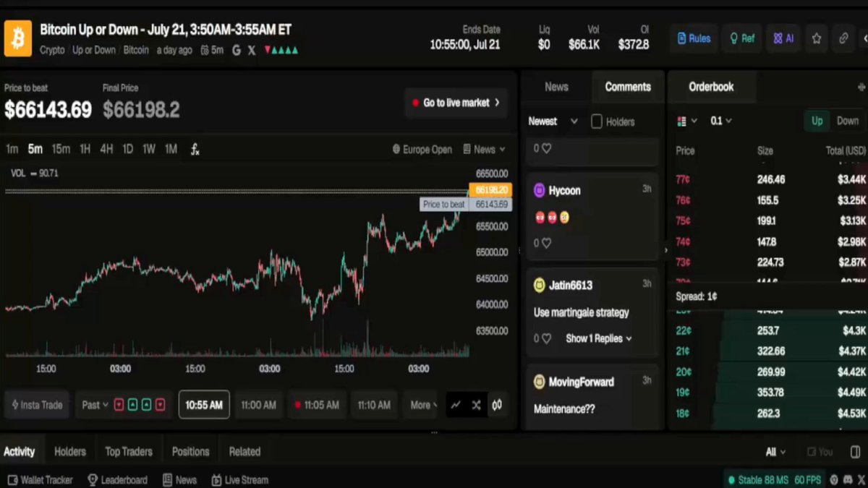Viewport: 868px width, 488px height.
Task: Show 1 Replies under Jatin6613's comment
Action: click(x=599, y=338)
